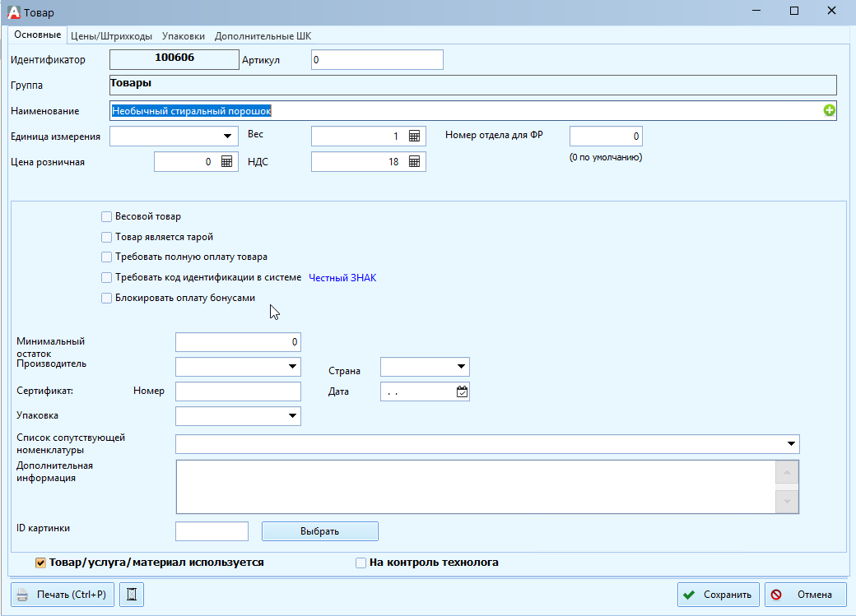Open calendar picker in Дата field

[x=462, y=391]
